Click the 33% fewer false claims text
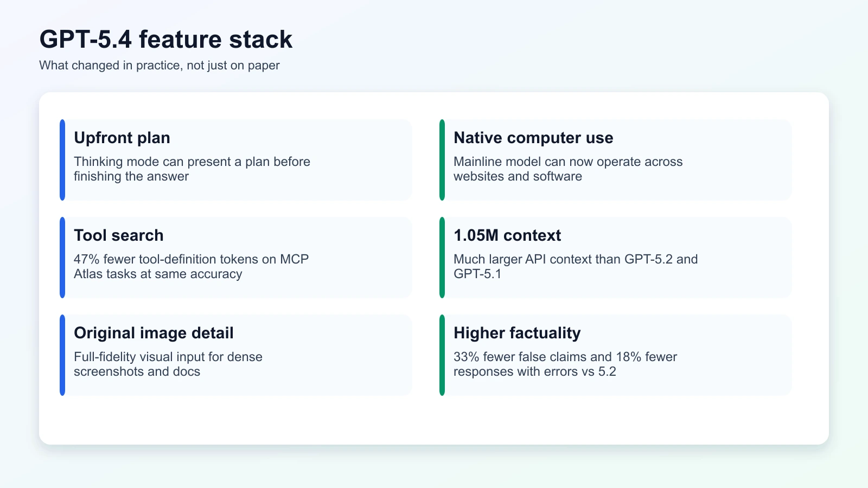 [565, 364]
